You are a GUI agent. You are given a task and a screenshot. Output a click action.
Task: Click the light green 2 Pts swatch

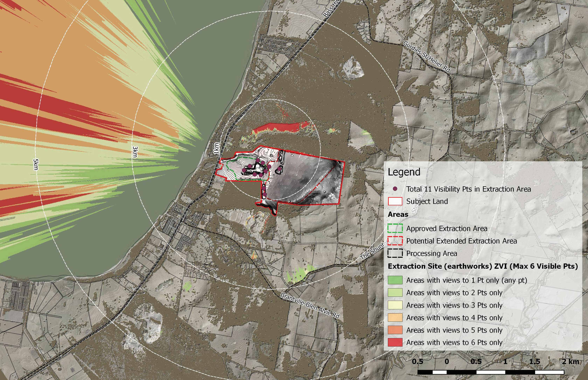click(395, 292)
